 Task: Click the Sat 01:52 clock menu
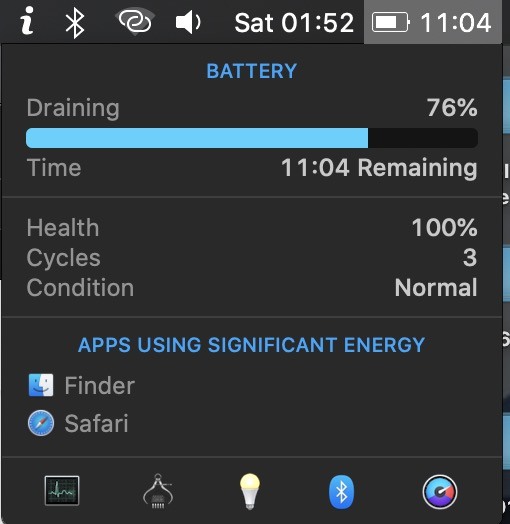point(294,23)
